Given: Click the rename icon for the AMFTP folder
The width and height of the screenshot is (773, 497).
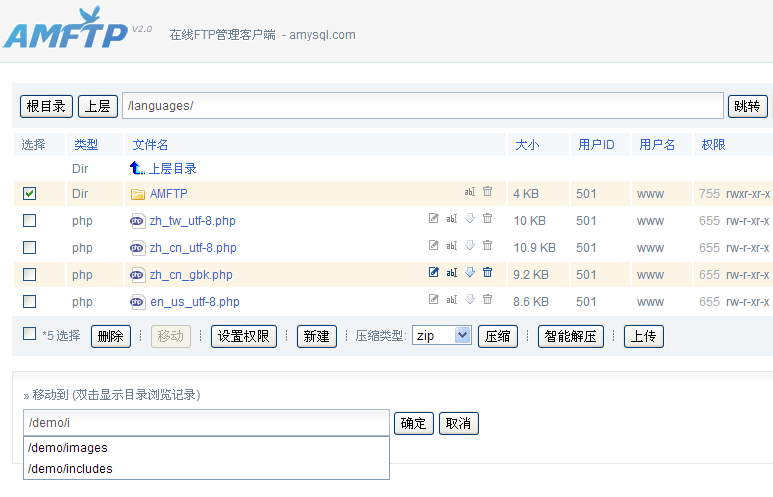Looking at the screenshot, I should [x=469, y=192].
